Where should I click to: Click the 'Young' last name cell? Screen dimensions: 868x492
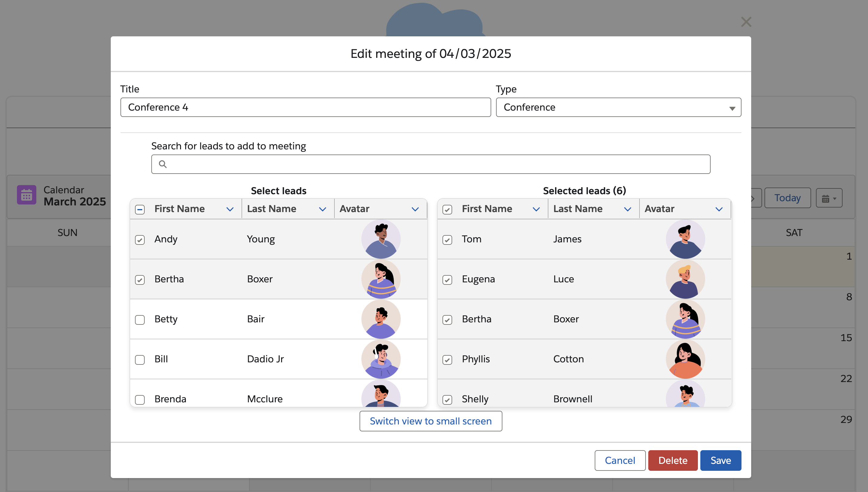[x=261, y=239]
